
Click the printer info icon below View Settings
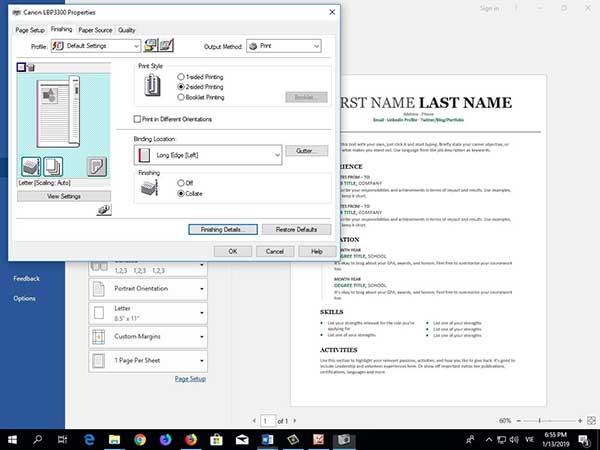click(x=104, y=210)
